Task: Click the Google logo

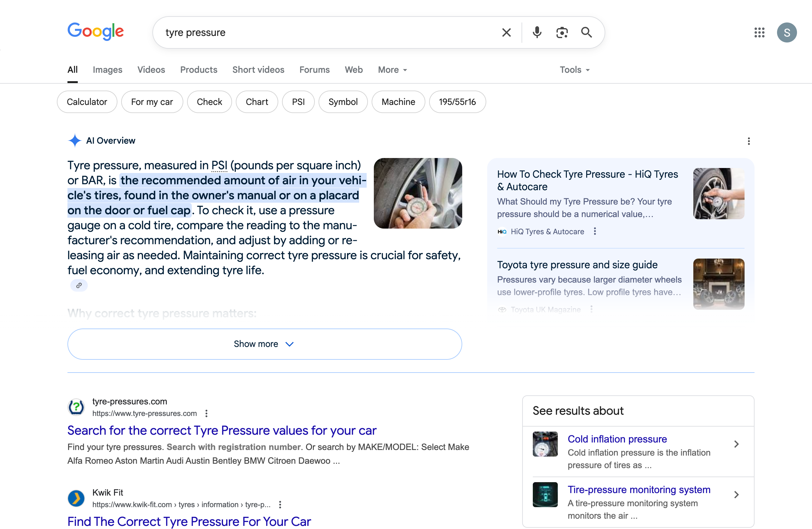Action: click(x=96, y=32)
